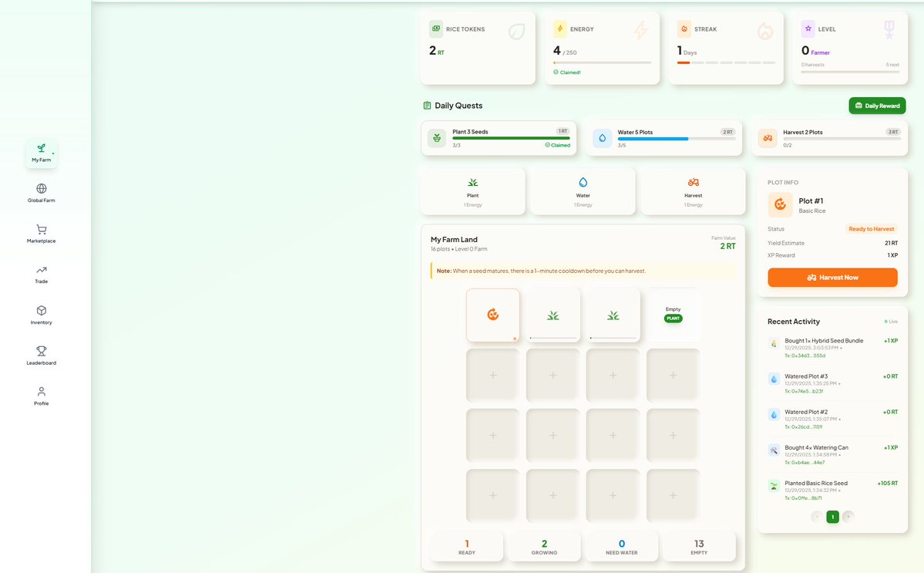
Task: Select activity page 1
Action: (x=832, y=517)
